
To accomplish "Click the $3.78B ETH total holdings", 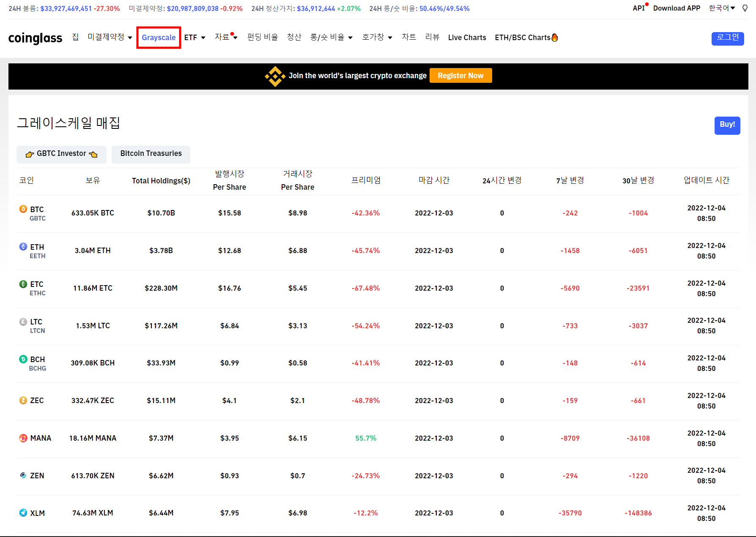I will (x=161, y=251).
